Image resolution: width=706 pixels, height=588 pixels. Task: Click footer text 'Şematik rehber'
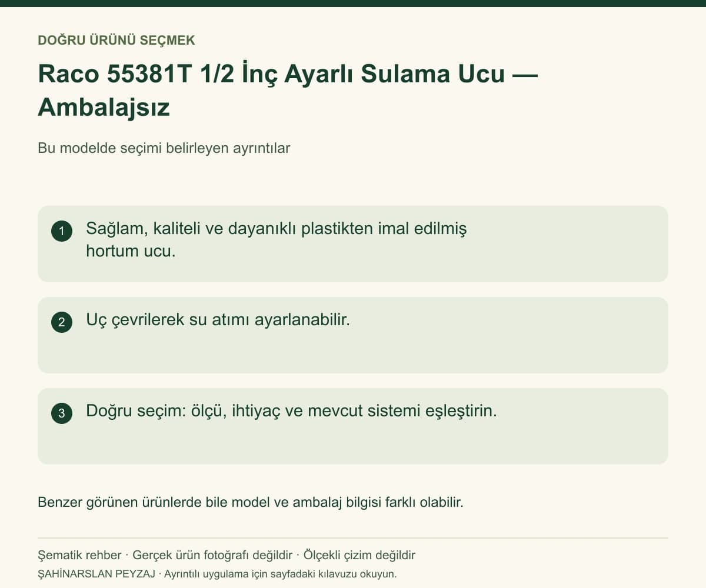79,555
